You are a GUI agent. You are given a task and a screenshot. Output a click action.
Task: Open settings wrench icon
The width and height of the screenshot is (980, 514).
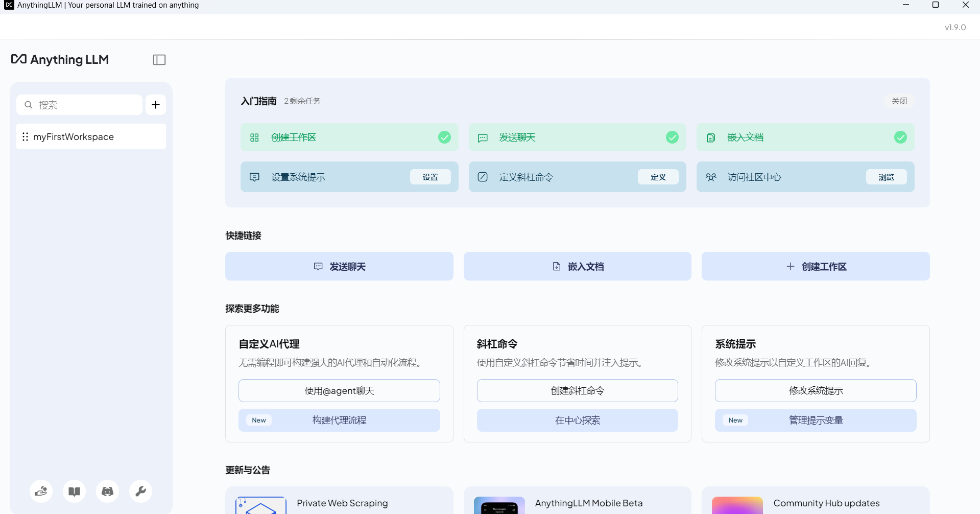click(141, 492)
